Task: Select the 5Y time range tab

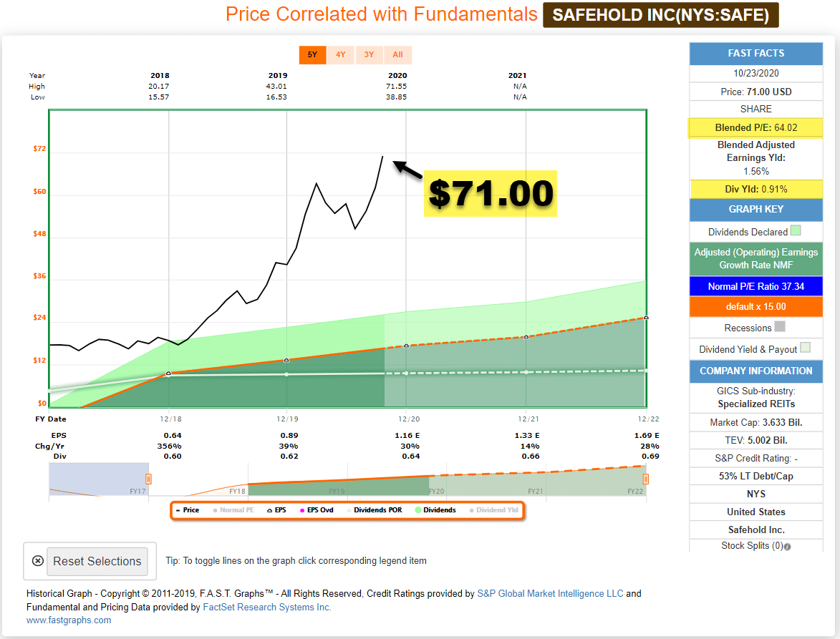Action: [312, 54]
